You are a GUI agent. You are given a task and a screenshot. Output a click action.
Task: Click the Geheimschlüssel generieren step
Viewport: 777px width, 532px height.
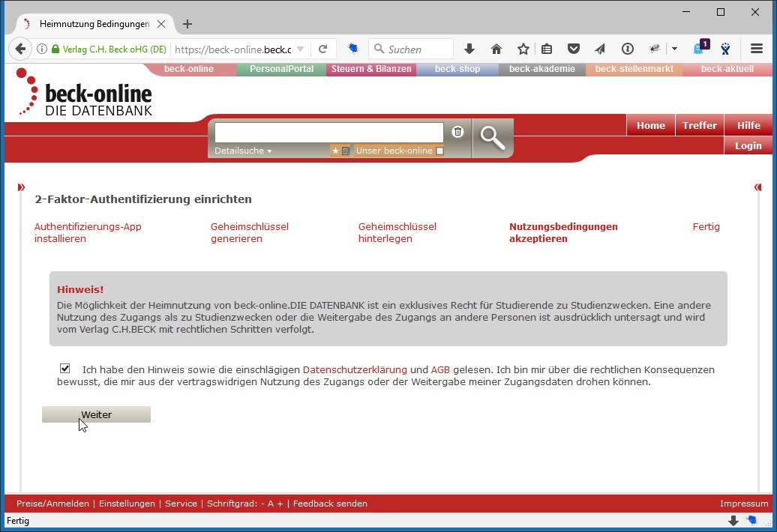pyautogui.click(x=249, y=232)
